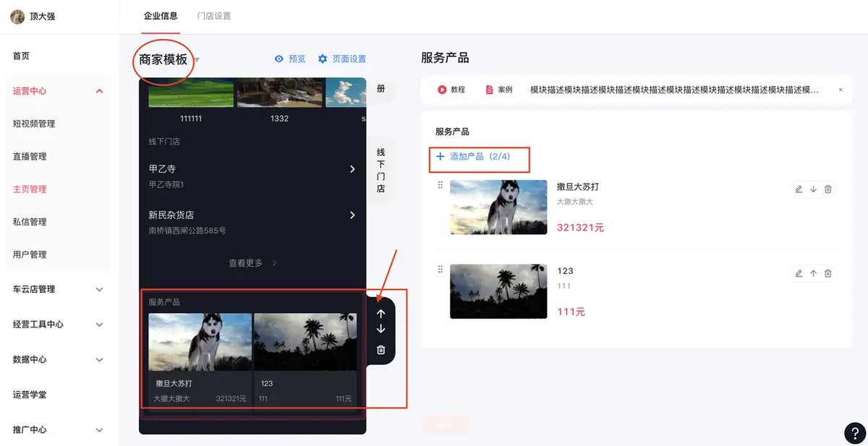Click 查看更多 in preview
Viewport: 868px width, 446px height.
point(252,263)
